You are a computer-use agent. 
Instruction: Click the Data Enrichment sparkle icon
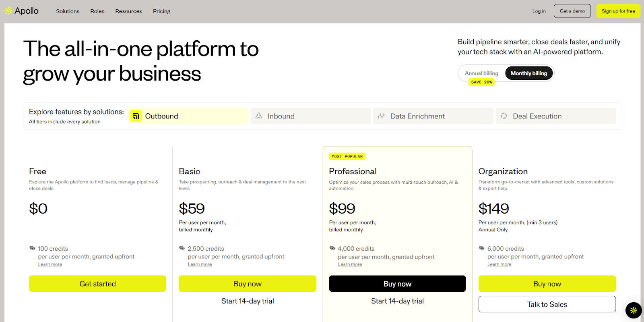tap(381, 116)
